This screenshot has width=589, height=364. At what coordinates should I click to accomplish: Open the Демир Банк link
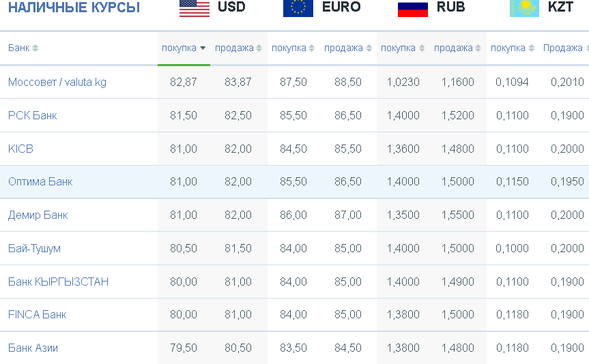38,215
